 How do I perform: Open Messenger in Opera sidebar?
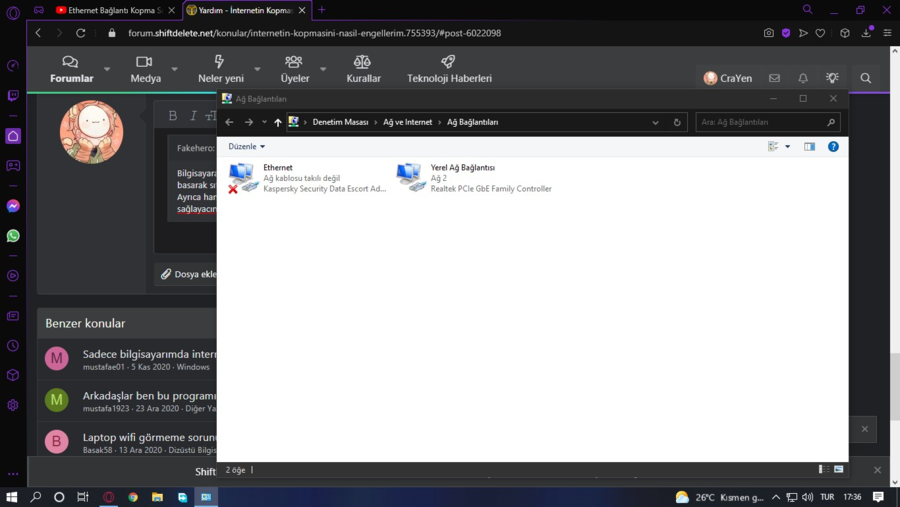pyautogui.click(x=13, y=206)
